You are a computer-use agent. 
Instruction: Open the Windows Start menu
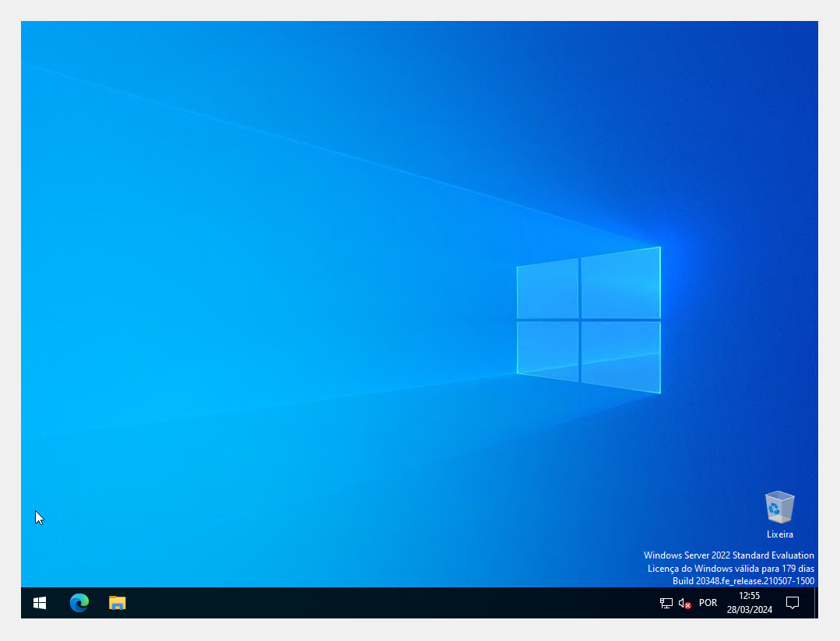click(x=40, y=603)
